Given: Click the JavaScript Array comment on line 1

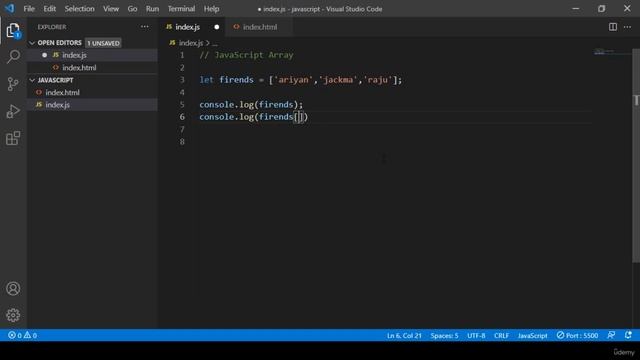Looking at the screenshot, I should pyautogui.click(x=246, y=55).
